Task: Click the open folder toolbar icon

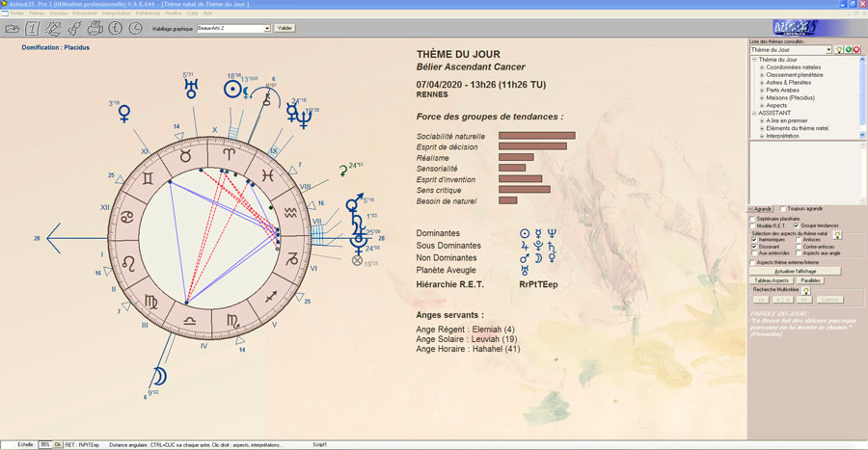Action: [x=13, y=28]
